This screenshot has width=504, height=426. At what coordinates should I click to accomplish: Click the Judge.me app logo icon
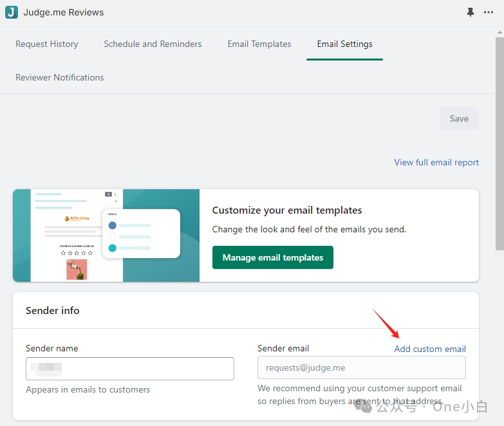pyautogui.click(x=12, y=12)
